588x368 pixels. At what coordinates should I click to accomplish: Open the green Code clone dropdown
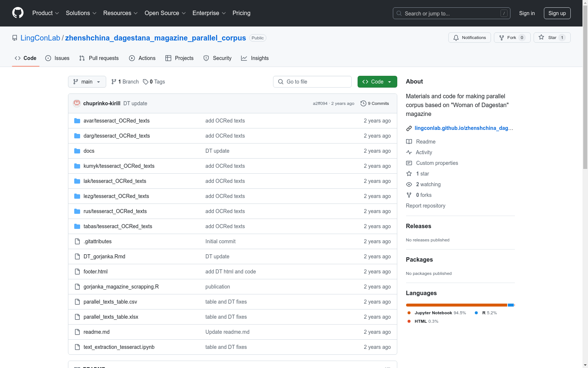coord(377,82)
